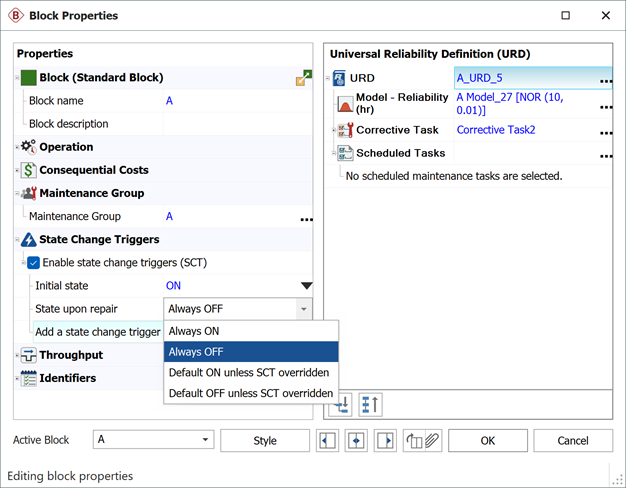Uncheck Enable state change triggers (SCT)
The width and height of the screenshot is (626, 488).
34,263
